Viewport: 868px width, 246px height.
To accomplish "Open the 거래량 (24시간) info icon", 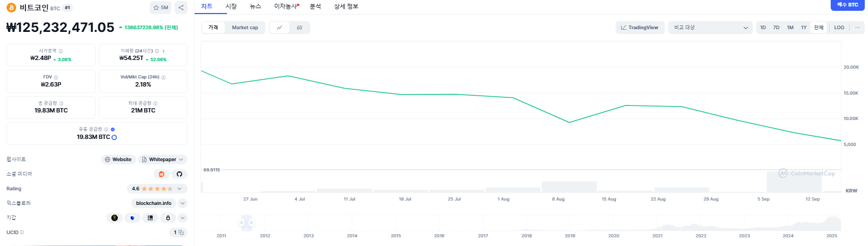I will [x=157, y=51].
